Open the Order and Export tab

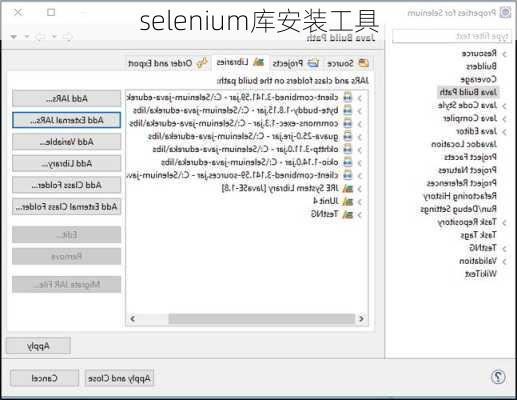tap(168, 63)
